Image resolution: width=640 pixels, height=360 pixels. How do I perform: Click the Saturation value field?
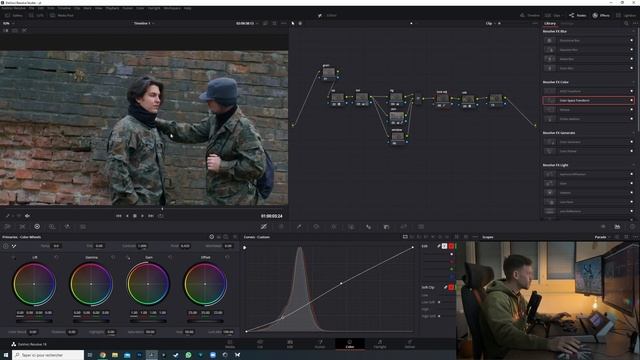point(150,332)
